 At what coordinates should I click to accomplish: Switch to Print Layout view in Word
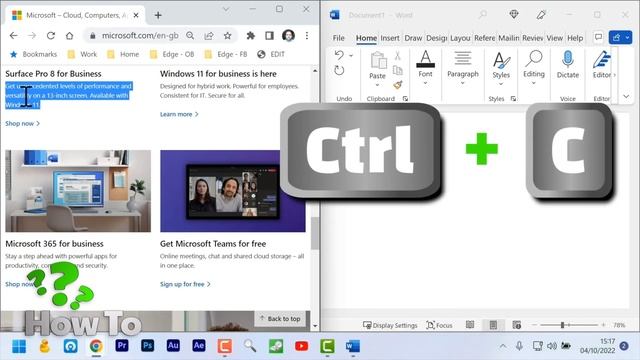(x=493, y=325)
